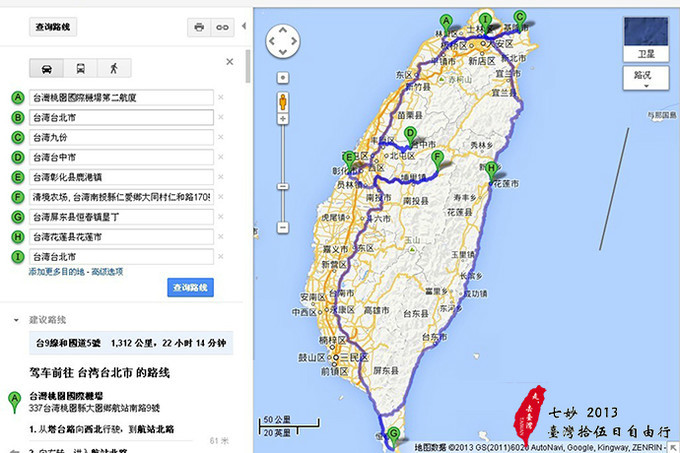
Task: Click the top 查询路线 button
Action: pyautogui.click(x=53, y=27)
